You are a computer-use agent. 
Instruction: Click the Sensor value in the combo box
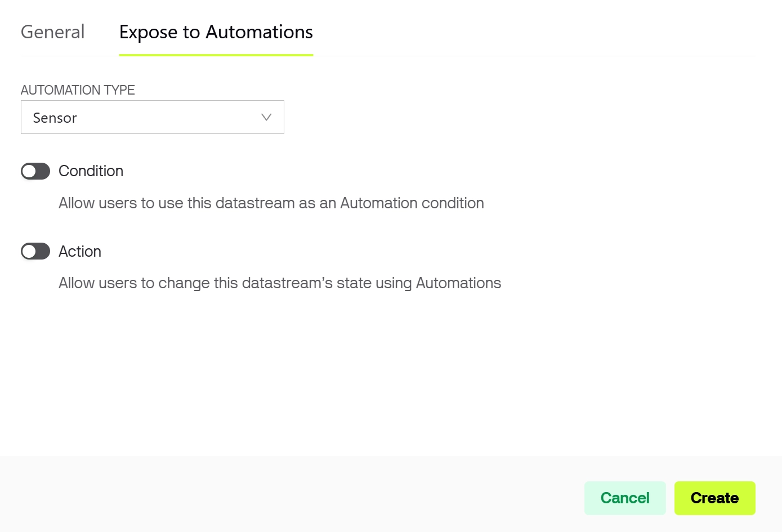point(55,118)
